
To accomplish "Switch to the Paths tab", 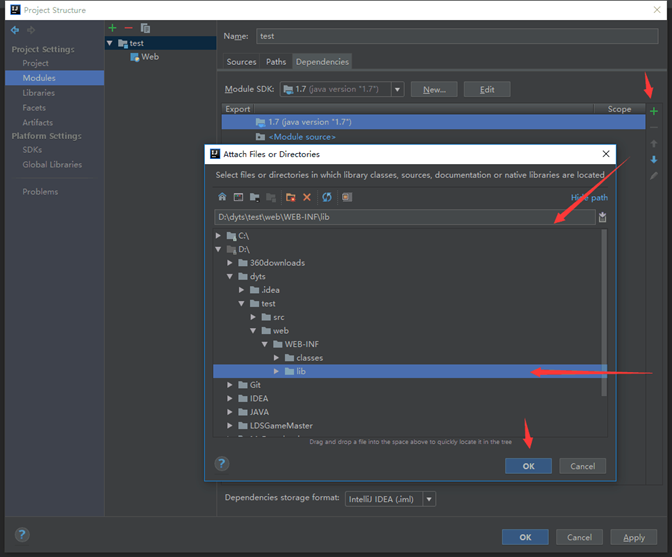I will [x=276, y=62].
